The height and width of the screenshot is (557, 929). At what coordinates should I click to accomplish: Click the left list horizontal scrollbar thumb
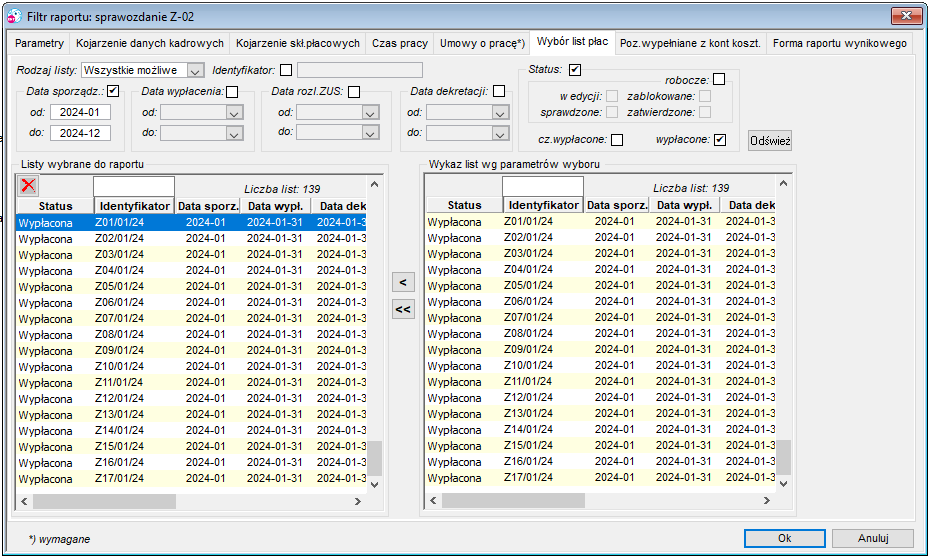click(x=104, y=501)
